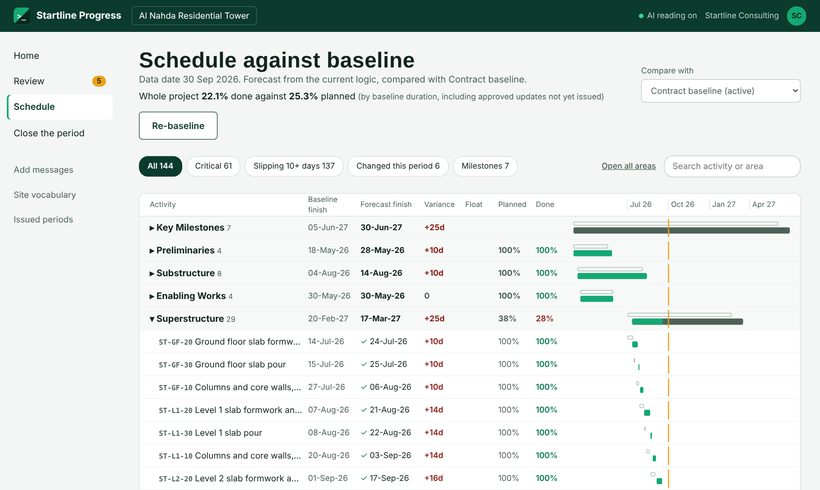Click Superstructure 28% done value
Image resolution: width=820 pixels, height=490 pixels.
coord(544,318)
